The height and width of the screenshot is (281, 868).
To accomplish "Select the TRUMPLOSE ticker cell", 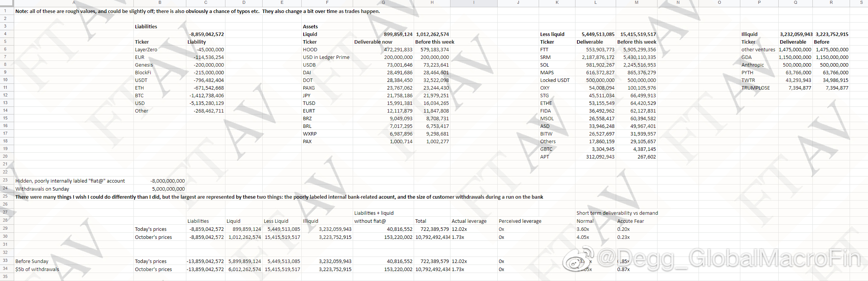I will coord(759,88).
